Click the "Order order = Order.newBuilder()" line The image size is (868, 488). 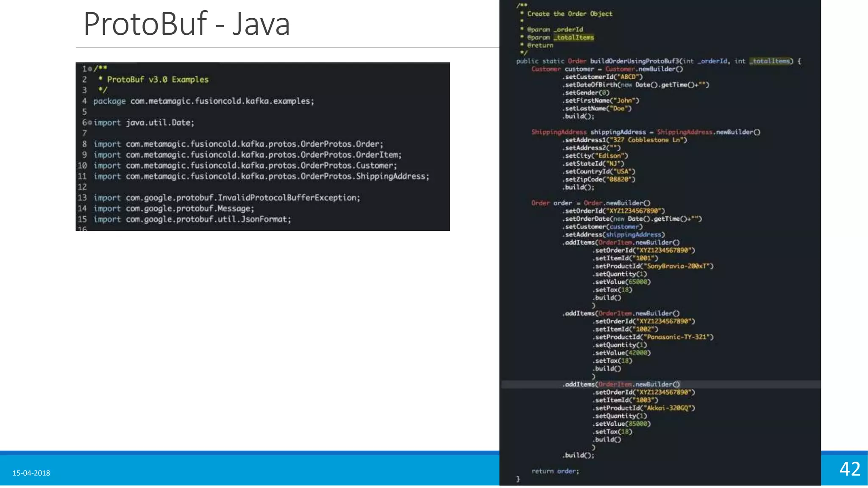591,203
